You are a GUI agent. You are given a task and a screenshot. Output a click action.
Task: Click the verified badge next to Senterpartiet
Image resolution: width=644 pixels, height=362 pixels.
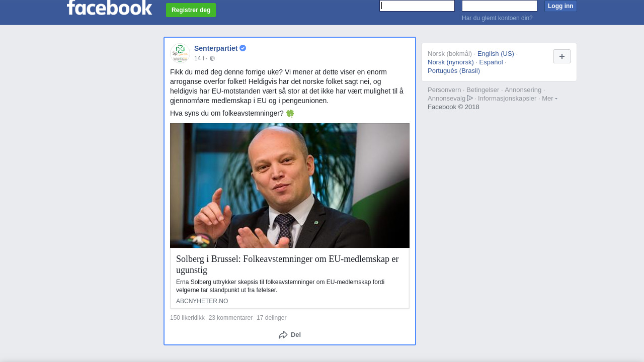click(x=243, y=48)
